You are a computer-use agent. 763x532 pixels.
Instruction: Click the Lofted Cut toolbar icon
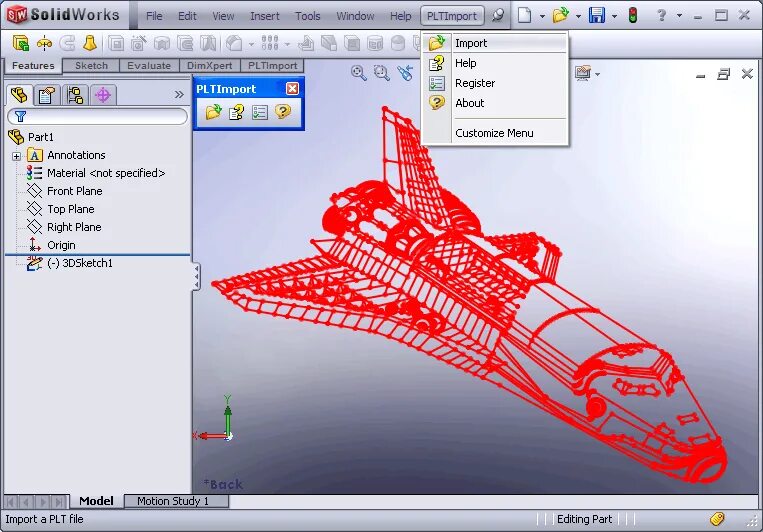[208, 44]
